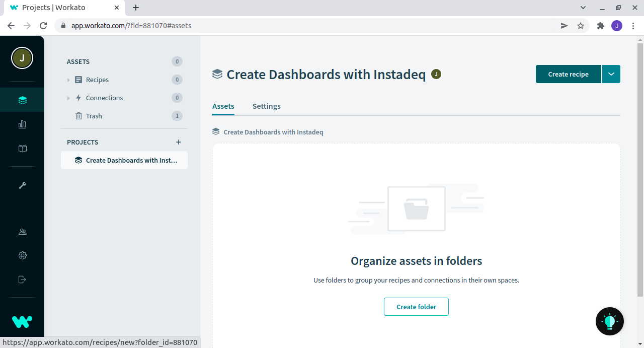Click the project owner J avatar badge

436,74
